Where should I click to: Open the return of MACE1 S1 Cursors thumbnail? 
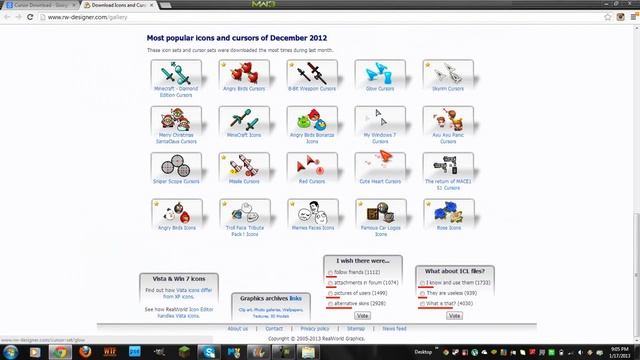(x=448, y=166)
